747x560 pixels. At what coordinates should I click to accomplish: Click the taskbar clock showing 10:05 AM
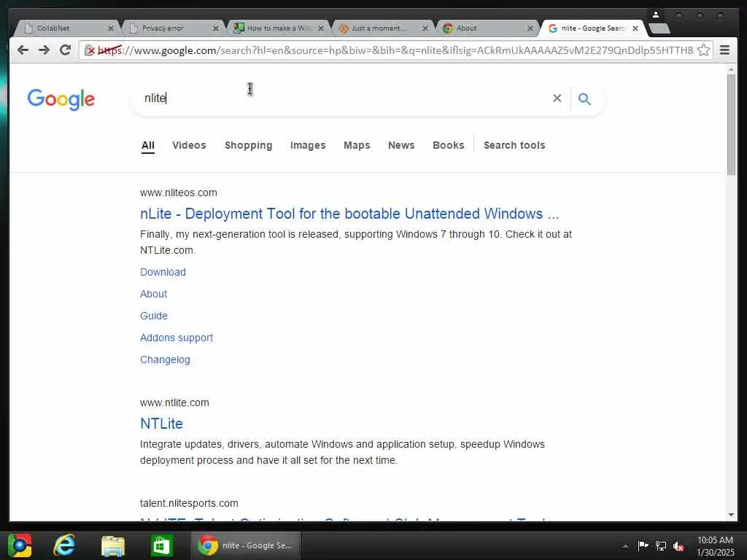tap(715, 546)
